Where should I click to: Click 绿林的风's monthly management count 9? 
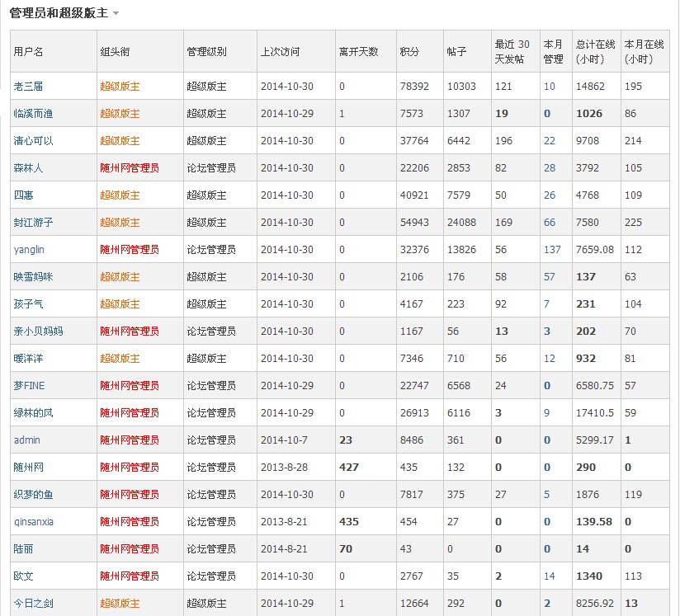(x=546, y=413)
